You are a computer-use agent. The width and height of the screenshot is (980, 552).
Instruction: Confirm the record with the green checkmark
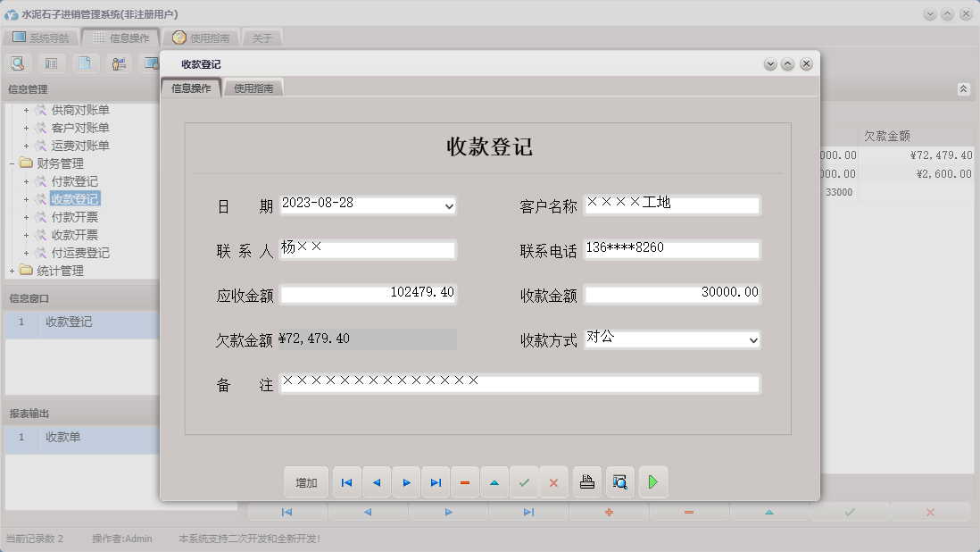click(525, 481)
